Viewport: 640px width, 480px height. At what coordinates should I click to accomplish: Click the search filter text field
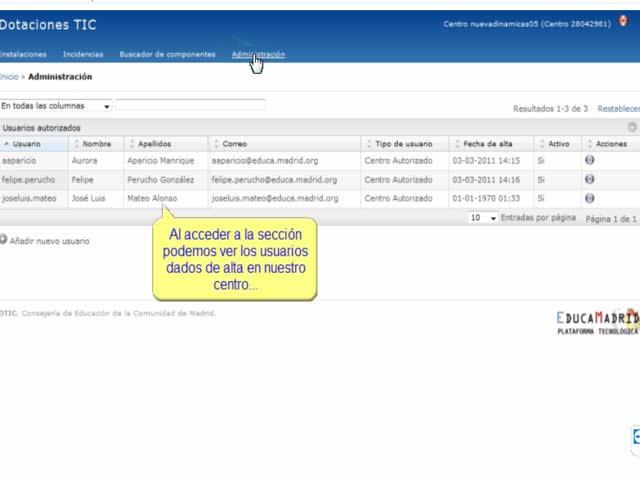coord(190,105)
